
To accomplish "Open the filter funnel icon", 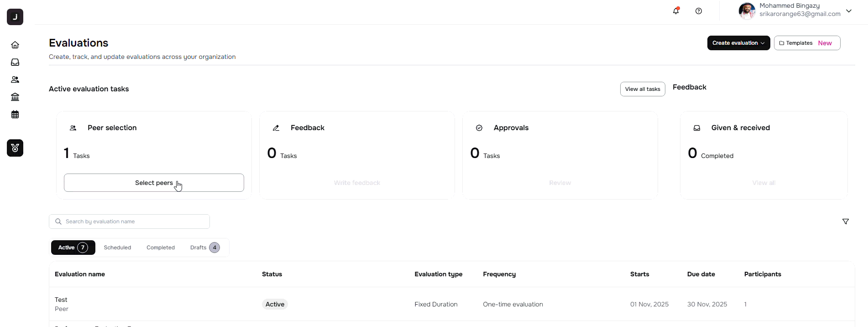I will (846, 222).
